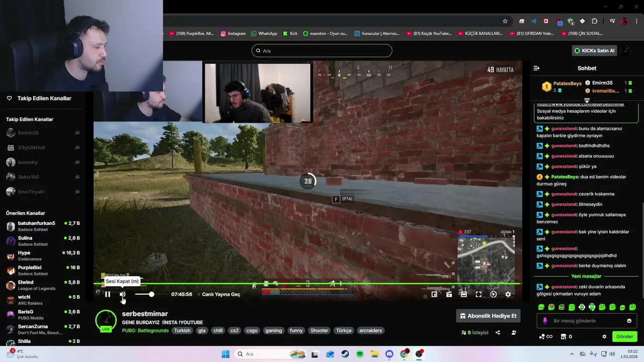Pause the live stream video

click(x=107, y=294)
